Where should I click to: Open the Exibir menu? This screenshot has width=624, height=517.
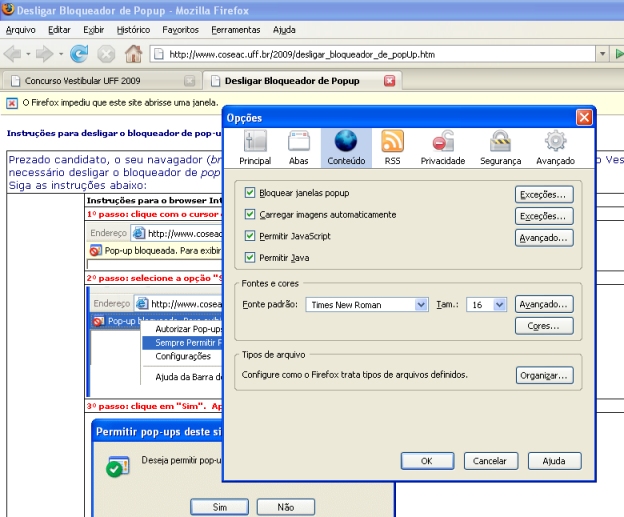[94, 30]
